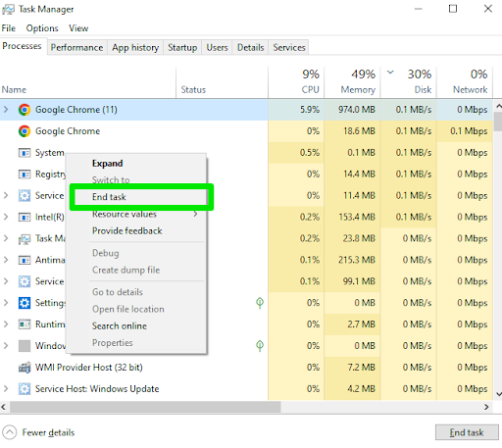Expand the Intel(R) process group
Image resolution: width=502 pixels, height=448 pixels.
pyautogui.click(x=6, y=217)
